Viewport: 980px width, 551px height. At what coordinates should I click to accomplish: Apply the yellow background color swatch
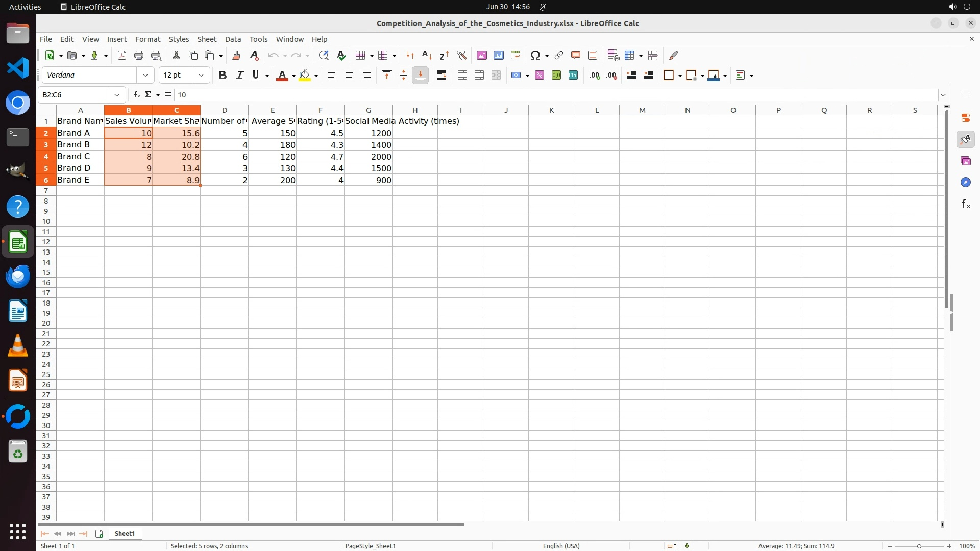click(x=305, y=76)
